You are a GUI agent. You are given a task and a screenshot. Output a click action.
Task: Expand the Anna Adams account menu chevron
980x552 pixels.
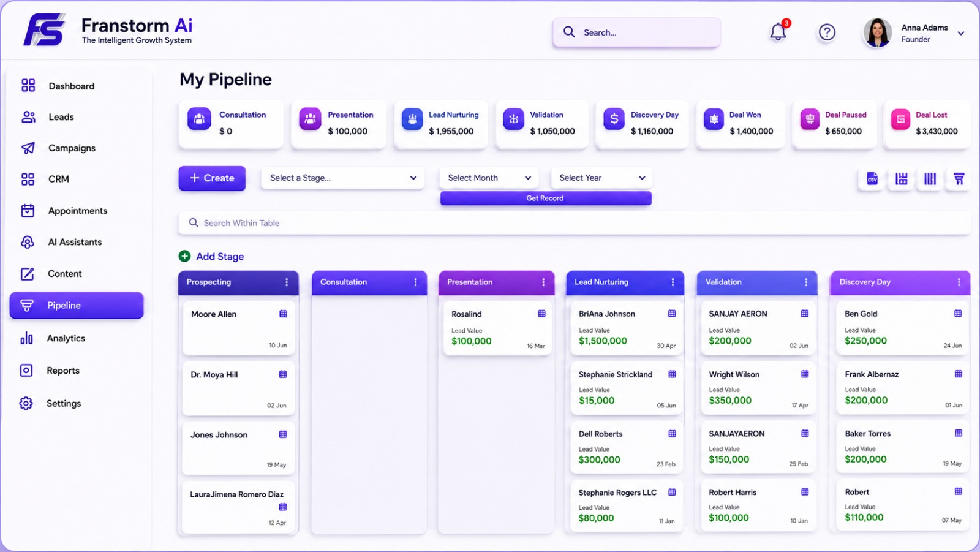coord(961,34)
